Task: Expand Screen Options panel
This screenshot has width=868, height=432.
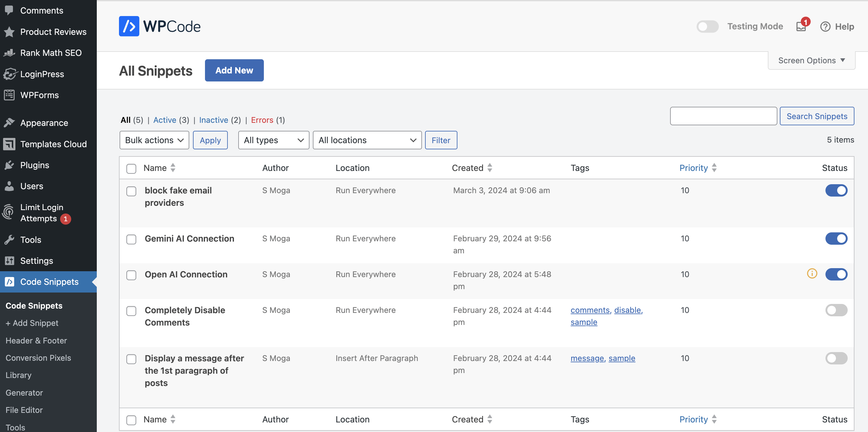Action: click(x=811, y=60)
